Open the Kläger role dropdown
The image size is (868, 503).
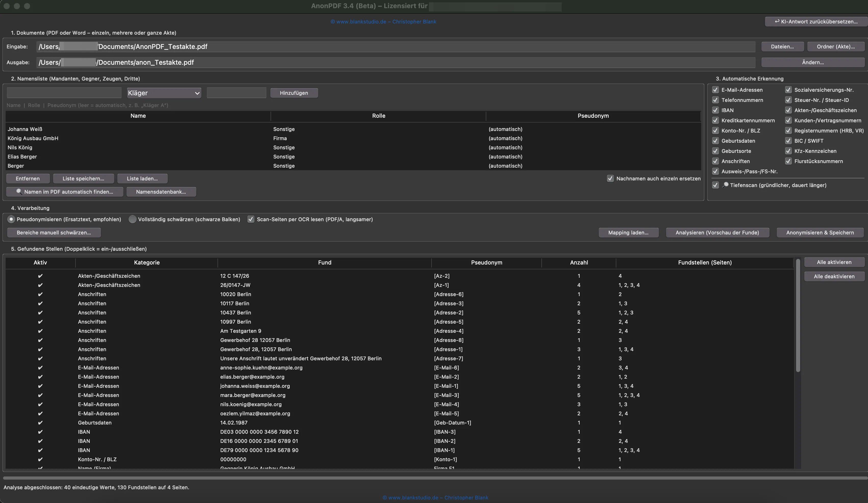tap(164, 93)
